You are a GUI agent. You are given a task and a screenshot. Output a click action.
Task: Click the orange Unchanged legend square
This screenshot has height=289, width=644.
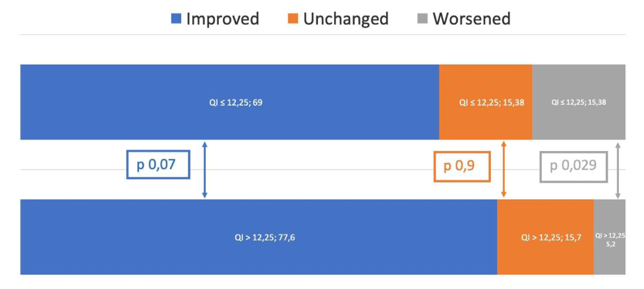293,18
